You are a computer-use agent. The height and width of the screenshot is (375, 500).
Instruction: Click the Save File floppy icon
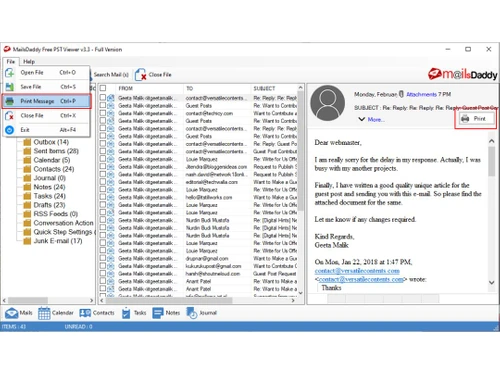(x=10, y=87)
